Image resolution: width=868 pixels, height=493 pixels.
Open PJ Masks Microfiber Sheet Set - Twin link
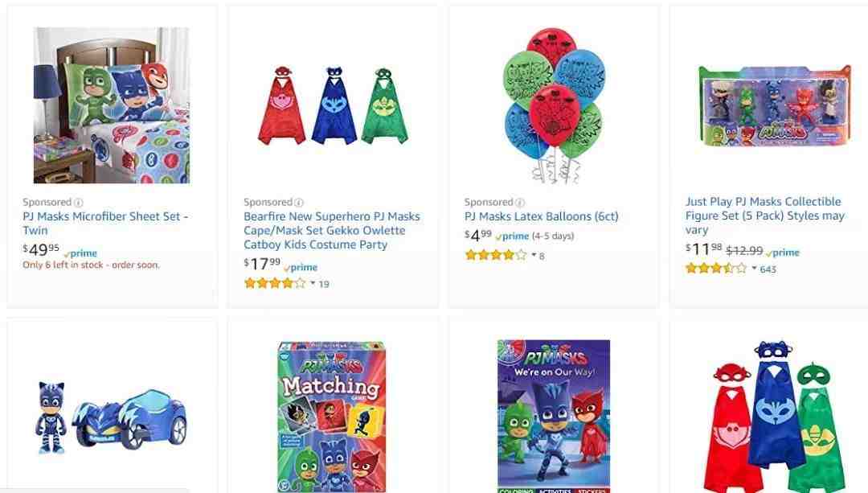click(105, 224)
